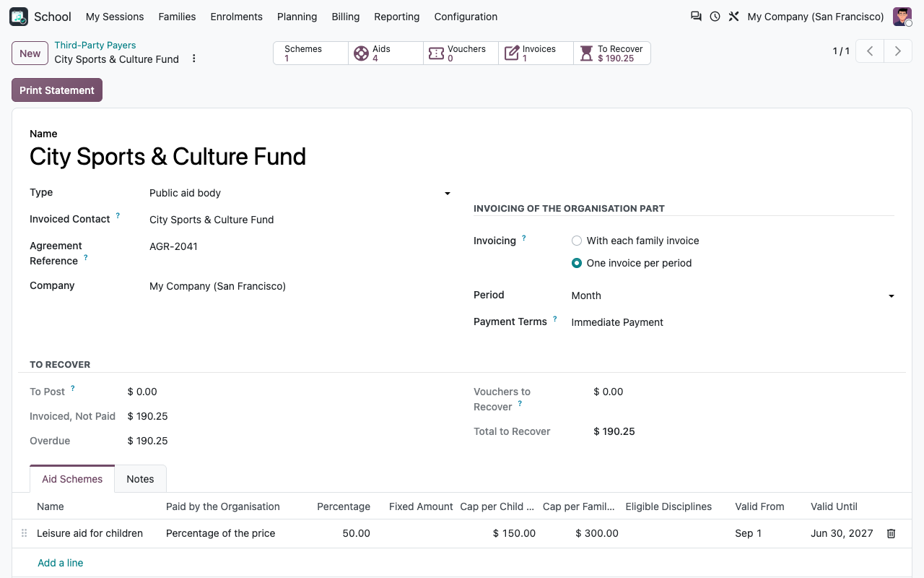Open the discuss conversations icon
Image resolution: width=924 pixels, height=578 pixels.
click(696, 17)
